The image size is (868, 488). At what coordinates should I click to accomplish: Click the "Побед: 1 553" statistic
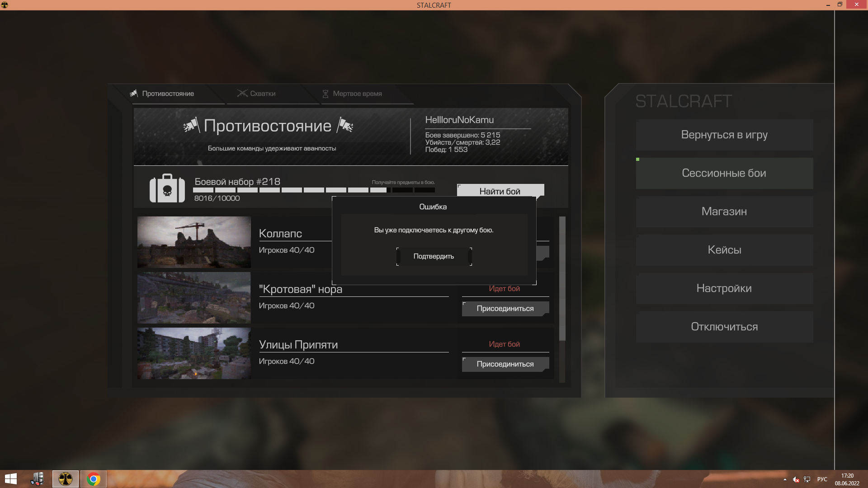click(446, 150)
